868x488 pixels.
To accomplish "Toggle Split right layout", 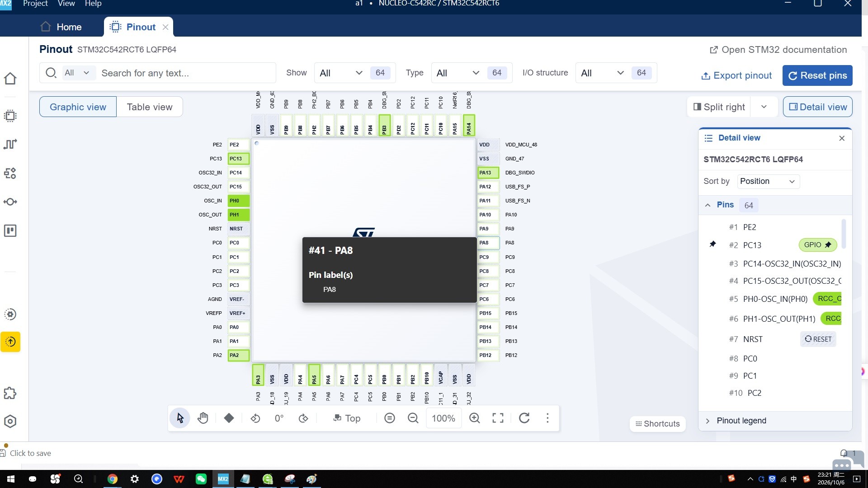I will coord(719,107).
